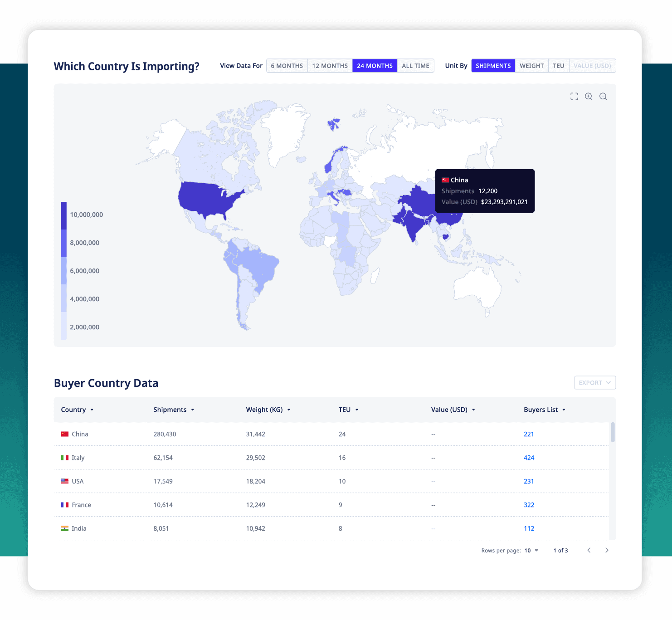Sort by the Value (USD) column header
The image size is (672, 620).
(453, 410)
